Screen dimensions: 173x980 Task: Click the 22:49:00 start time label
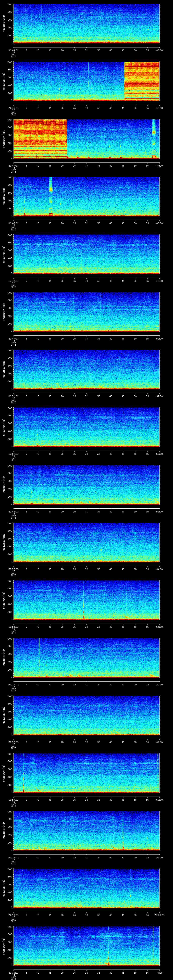13,339
